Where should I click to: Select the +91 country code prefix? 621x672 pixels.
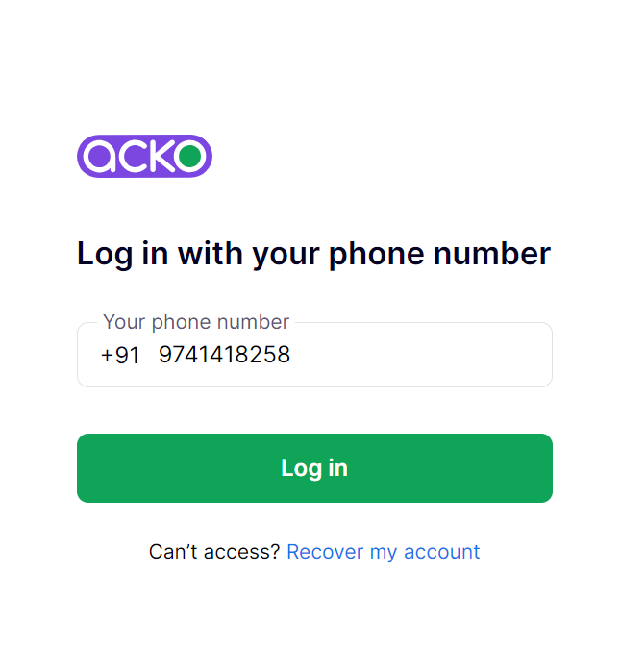120,356
